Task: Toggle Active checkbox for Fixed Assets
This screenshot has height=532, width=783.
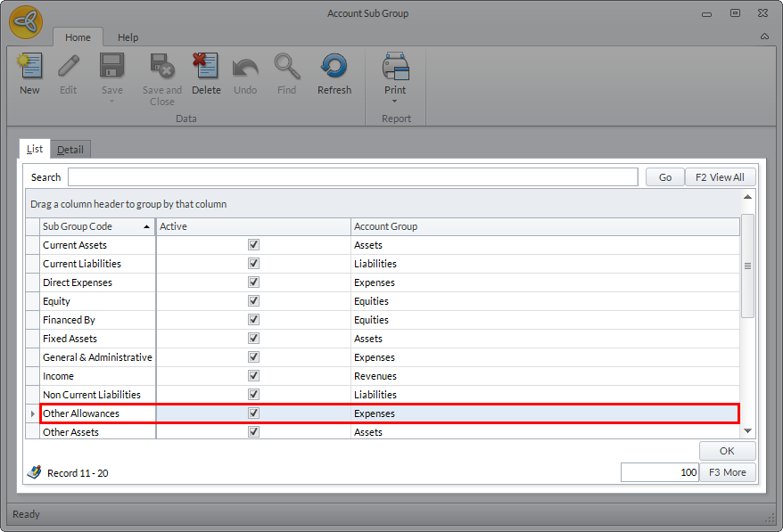Action: [x=254, y=339]
